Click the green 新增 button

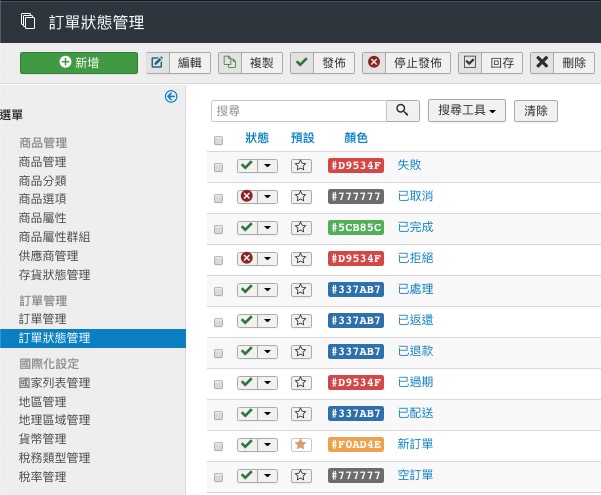79,63
